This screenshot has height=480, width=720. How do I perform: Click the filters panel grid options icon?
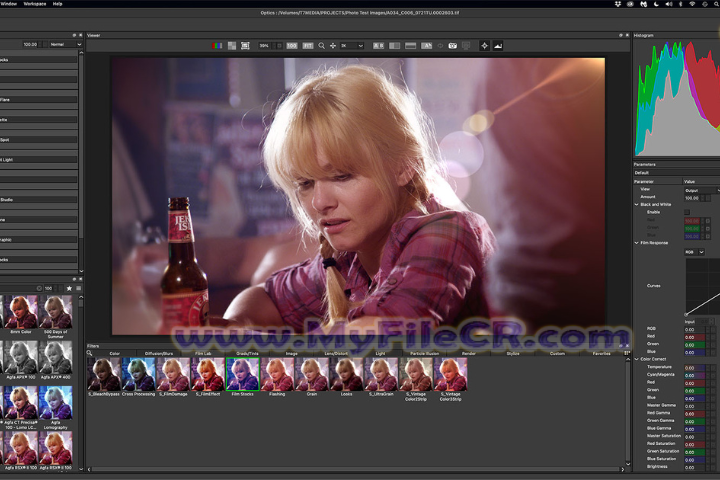click(x=627, y=353)
